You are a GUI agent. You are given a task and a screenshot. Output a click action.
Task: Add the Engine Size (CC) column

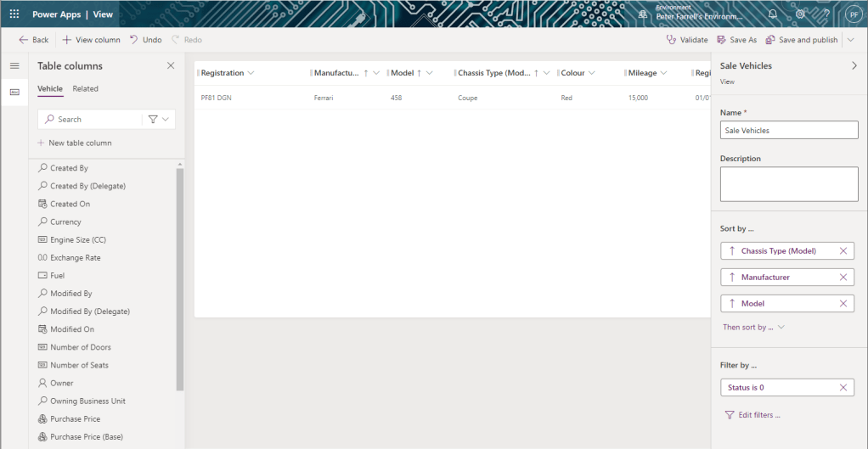tap(77, 240)
